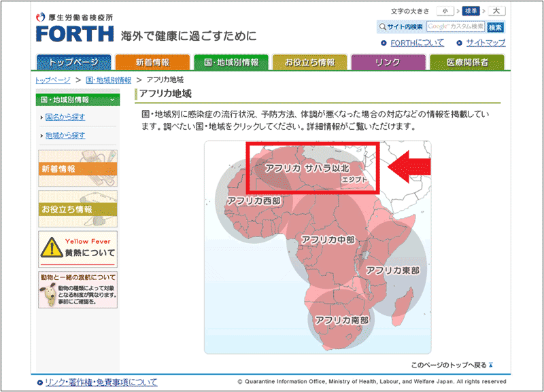Select アフリカ東部 region on the map

point(393,270)
